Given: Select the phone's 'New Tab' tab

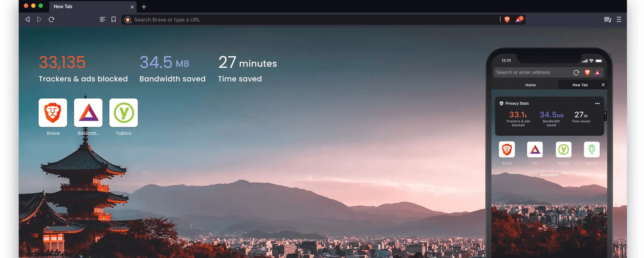Looking at the screenshot, I should (580, 85).
